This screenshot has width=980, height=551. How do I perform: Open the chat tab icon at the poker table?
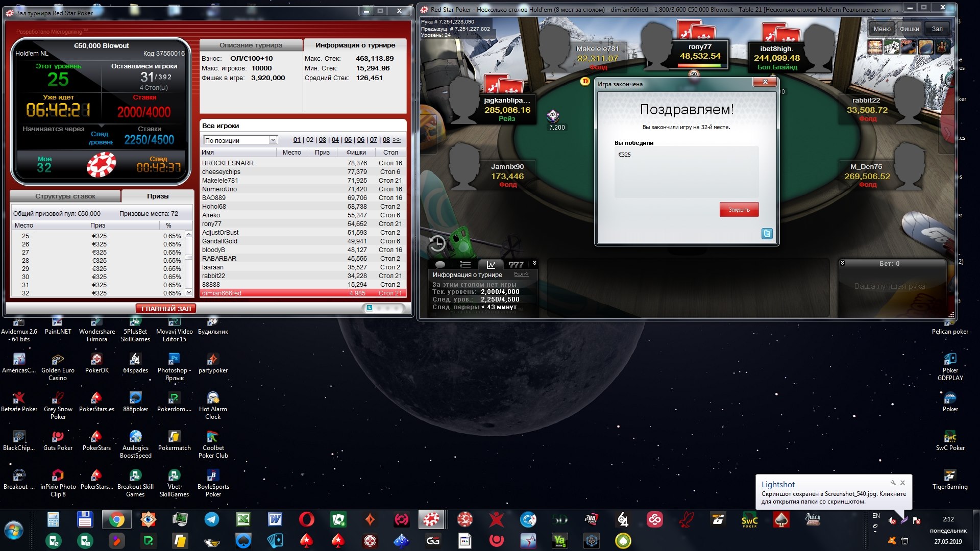tap(440, 264)
